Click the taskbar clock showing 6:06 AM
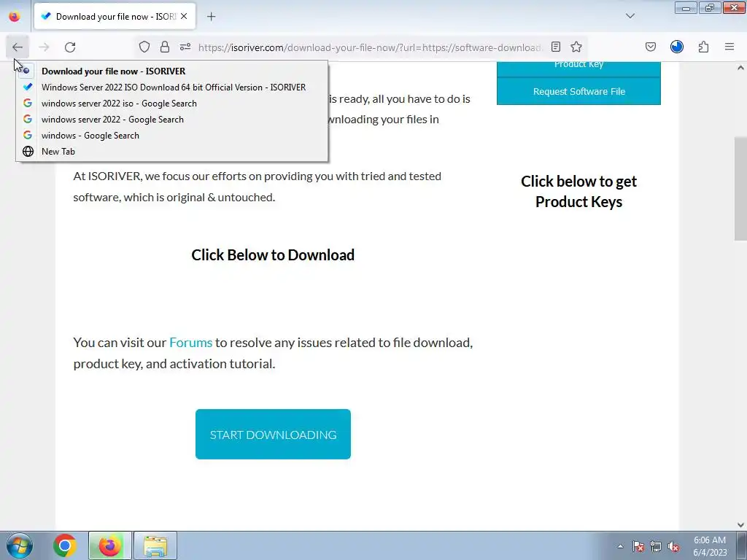Screen dimensions: 747x560 710,546
